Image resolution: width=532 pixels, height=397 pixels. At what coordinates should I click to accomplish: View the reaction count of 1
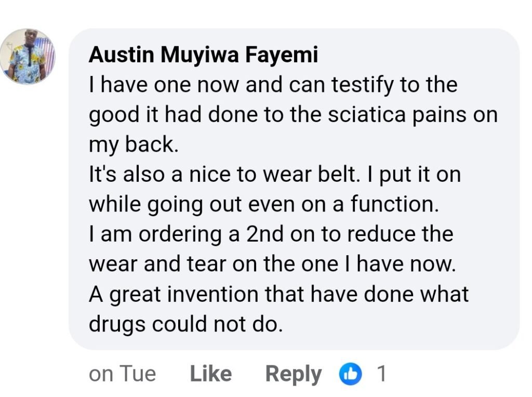pyautogui.click(x=382, y=374)
